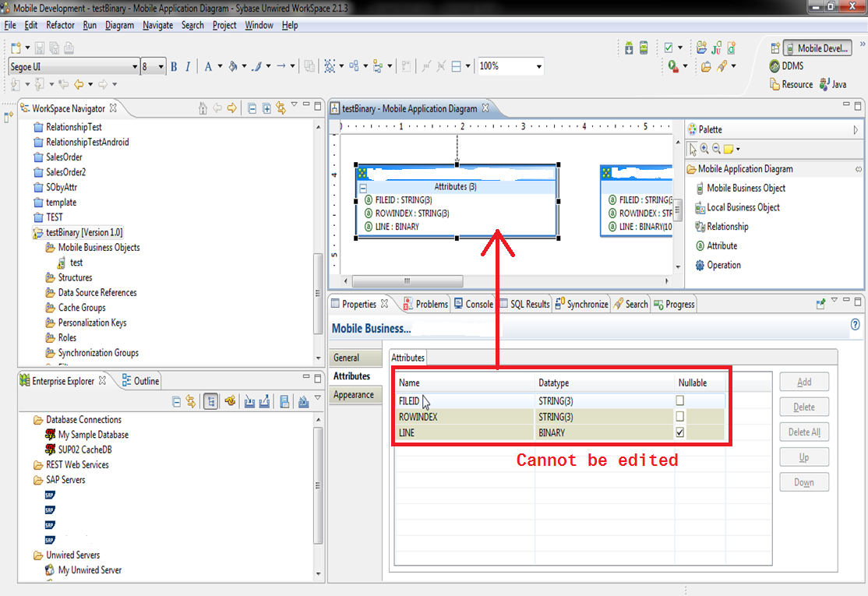Viewport: 868px width, 596px height.
Task: Click the Delete attribute button
Action: (x=804, y=407)
